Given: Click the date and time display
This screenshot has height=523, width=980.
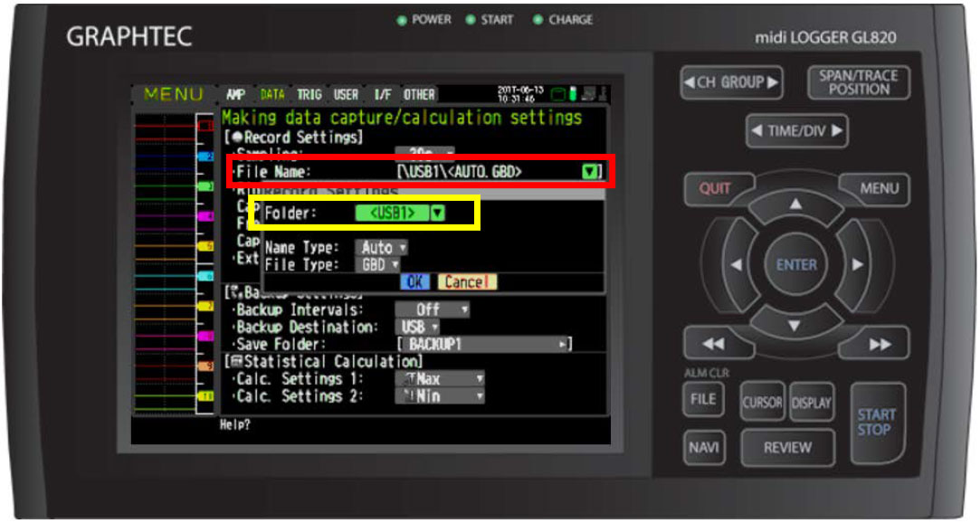Looking at the screenshot, I should pyautogui.click(x=519, y=94).
